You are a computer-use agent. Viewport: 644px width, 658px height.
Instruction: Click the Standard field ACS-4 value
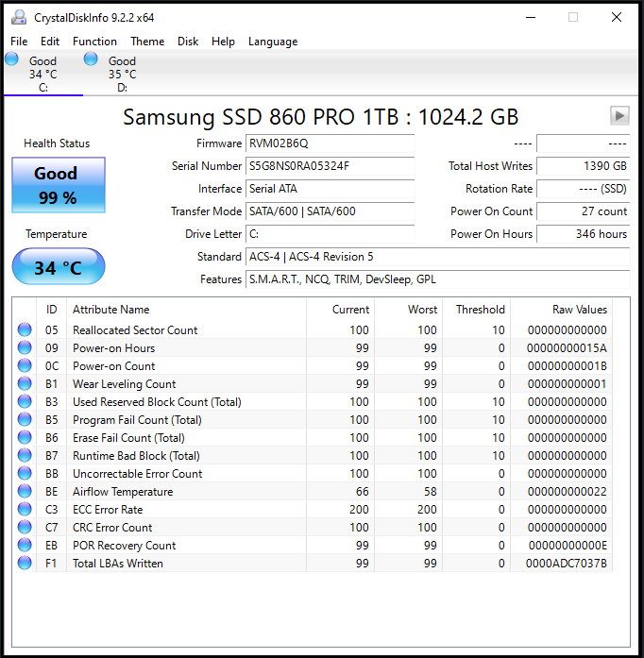pos(438,257)
